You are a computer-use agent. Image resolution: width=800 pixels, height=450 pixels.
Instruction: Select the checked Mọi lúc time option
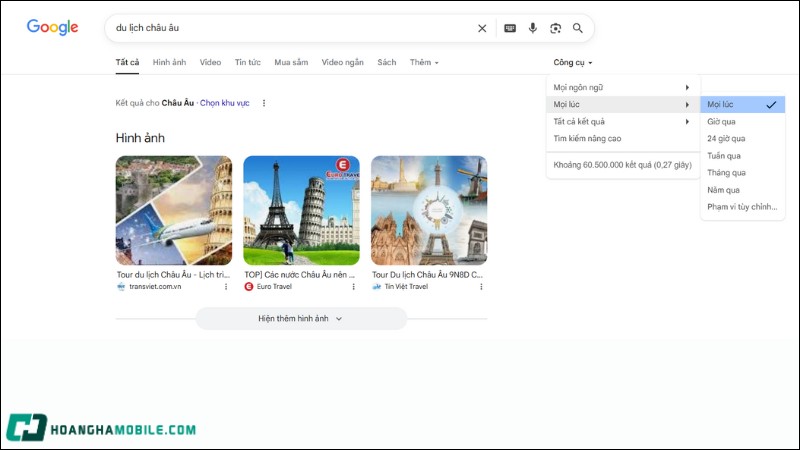742,104
